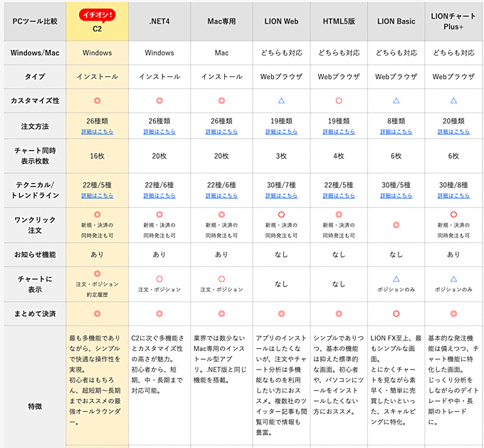
Task: Select the LIONチャートPlus+ column header
Action: click(453, 21)
